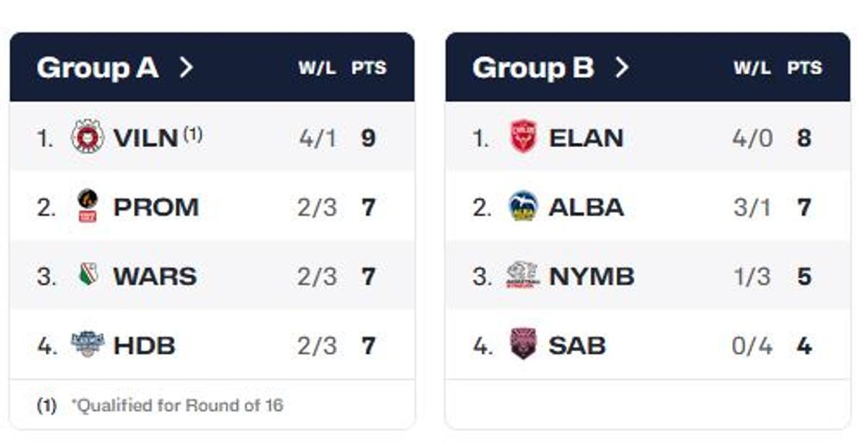Select the ELAN team name

[x=586, y=138]
